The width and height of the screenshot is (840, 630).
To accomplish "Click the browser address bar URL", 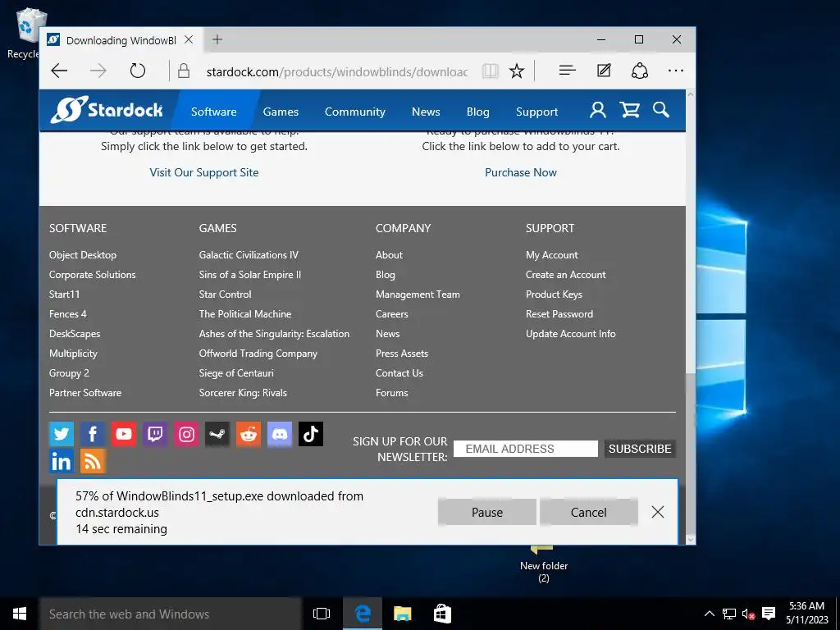I will (x=337, y=71).
